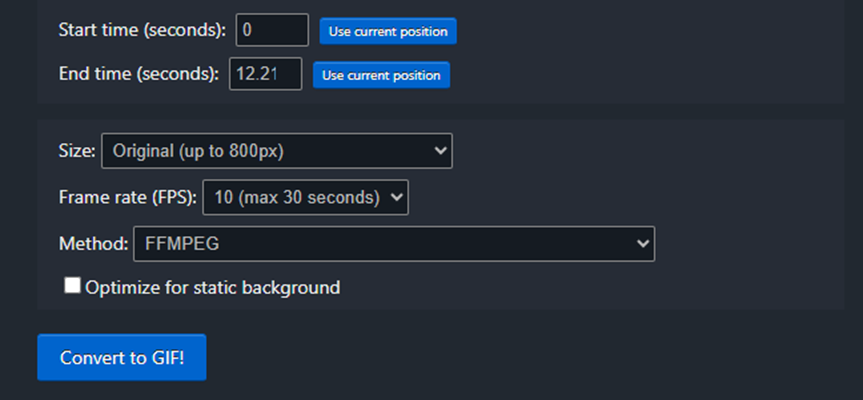The height and width of the screenshot is (400, 863).
Task: Focus the End time seconds input field
Action: [x=265, y=74]
